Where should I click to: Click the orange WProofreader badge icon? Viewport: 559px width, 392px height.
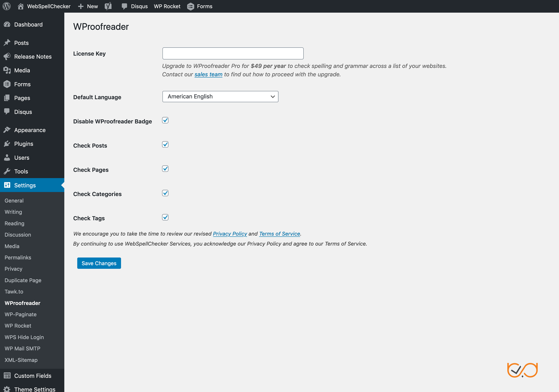522,370
